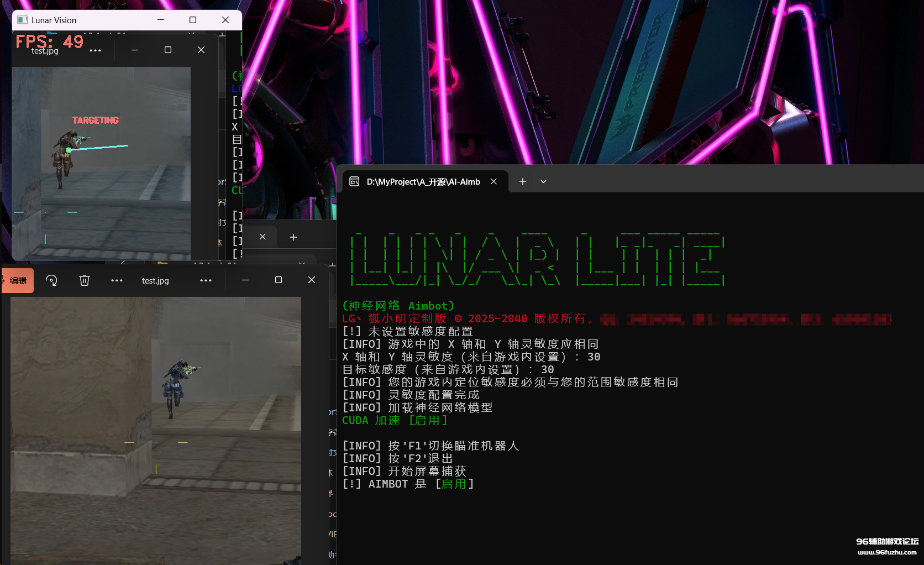Click the '按'F2'退出' terminal line
924x565 pixels.
[x=398, y=458]
